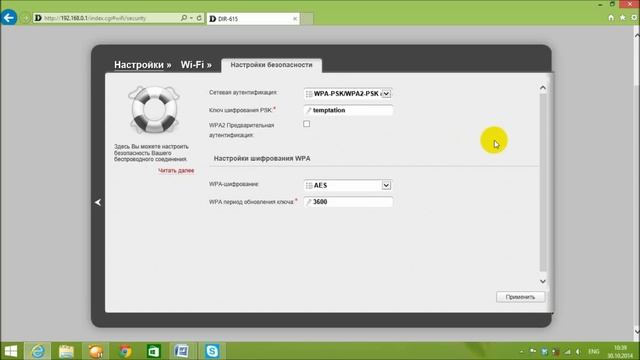The width and height of the screenshot is (640, 360).
Task: Select the Настройки безопасности tab
Action: (x=271, y=65)
